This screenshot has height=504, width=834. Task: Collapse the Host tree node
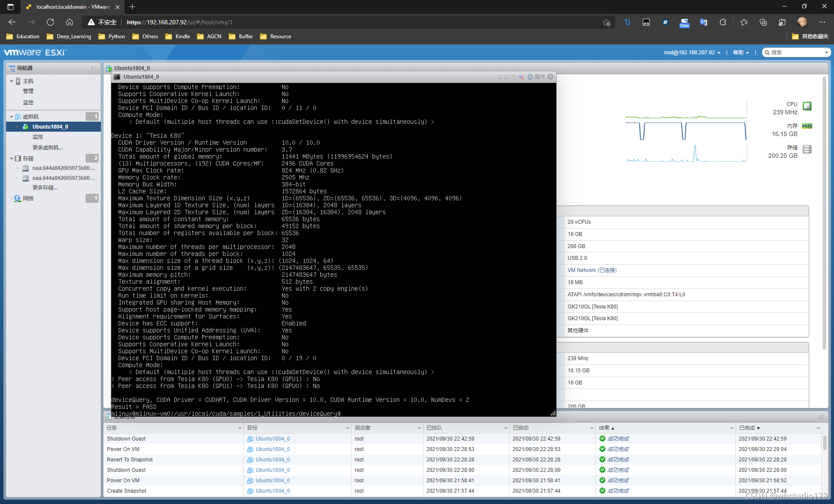11,81
